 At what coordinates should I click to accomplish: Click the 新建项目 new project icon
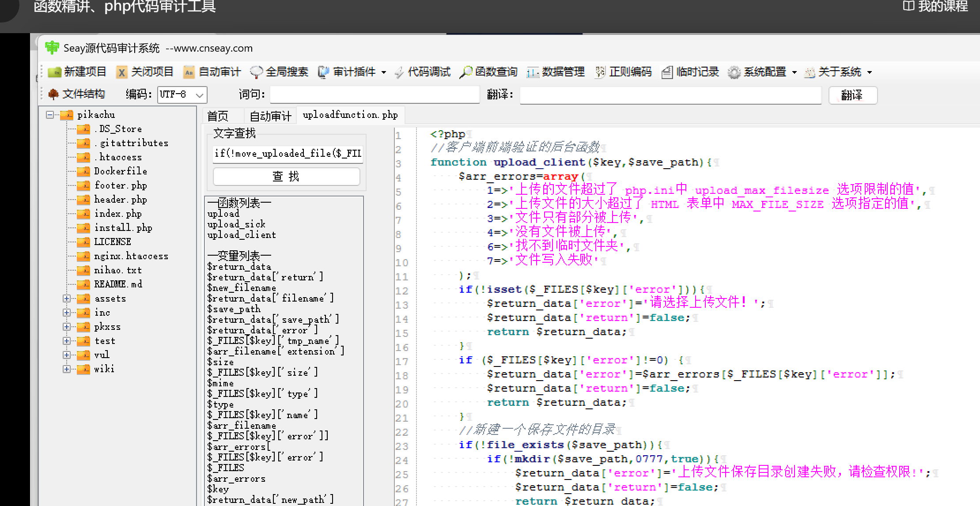tap(55, 72)
